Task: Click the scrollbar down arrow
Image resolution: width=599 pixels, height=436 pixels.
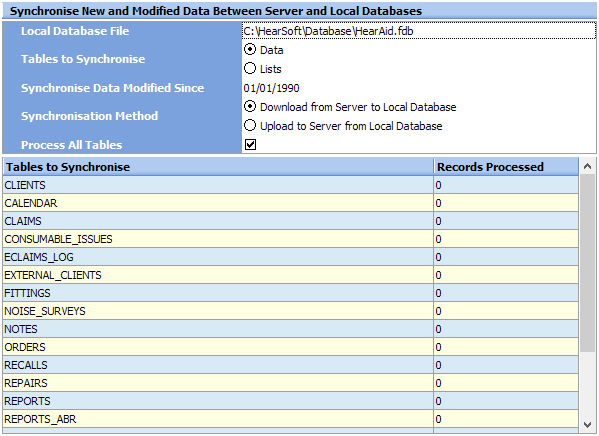Action: [588, 425]
